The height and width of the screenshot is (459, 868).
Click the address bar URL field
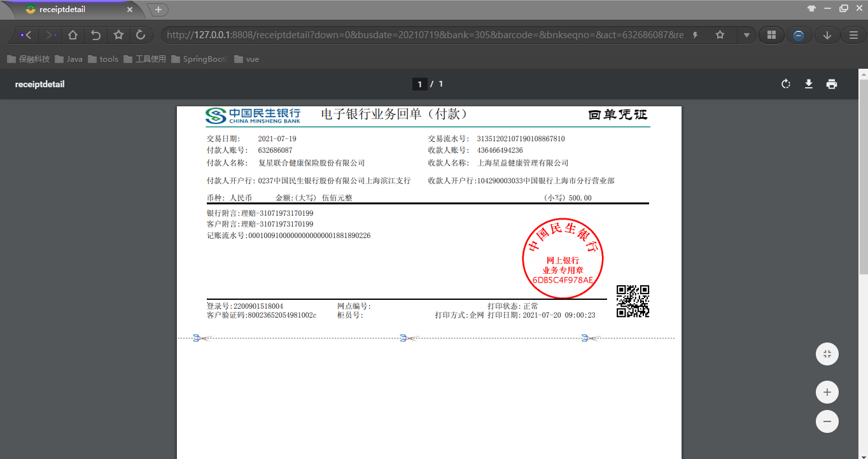(x=425, y=35)
